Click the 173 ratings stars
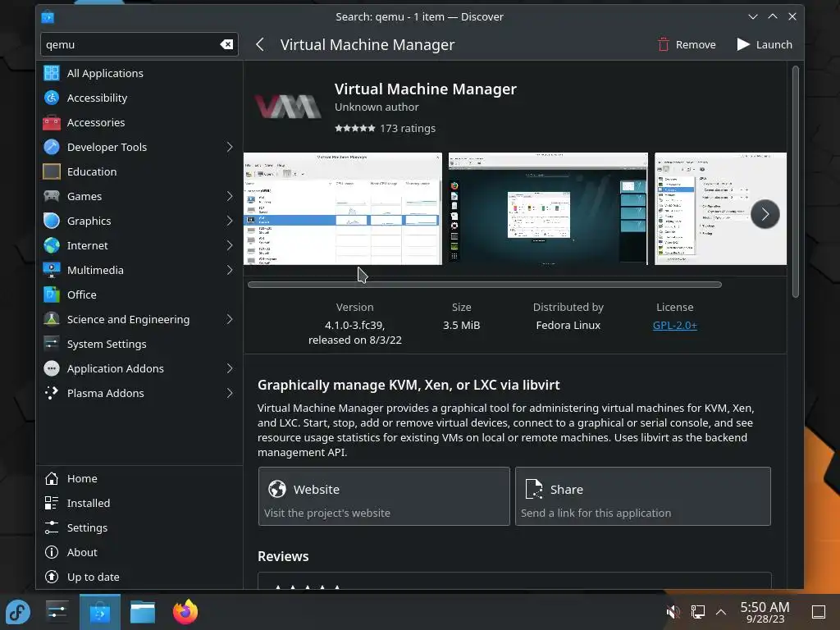Image resolution: width=840 pixels, height=630 pixels. [354, 128]
